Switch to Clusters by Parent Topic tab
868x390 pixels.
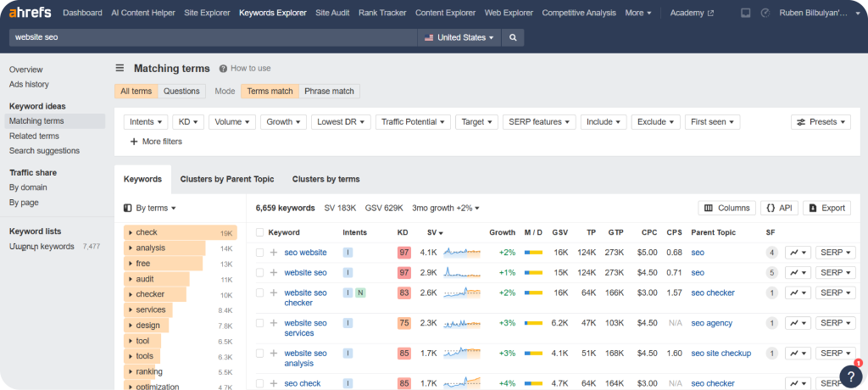227,179
